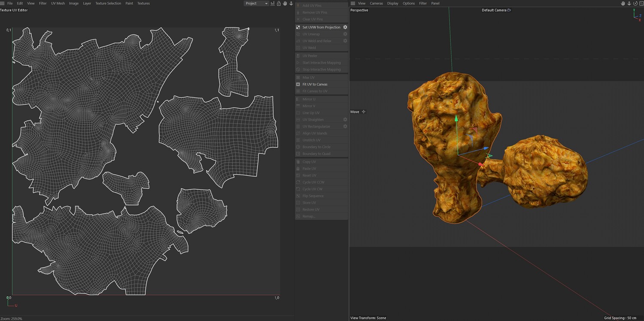Click the Cycle UV CCW icon

click(298, 182)
